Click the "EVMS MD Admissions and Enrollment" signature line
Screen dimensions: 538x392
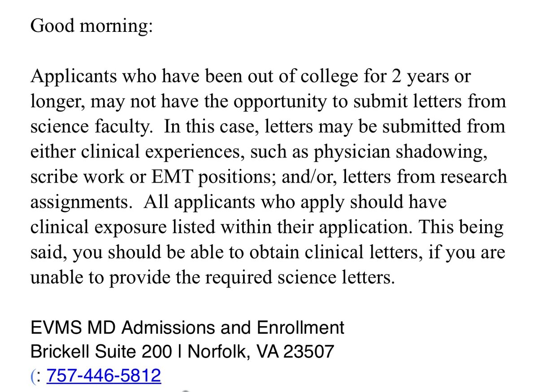point(187,328)
